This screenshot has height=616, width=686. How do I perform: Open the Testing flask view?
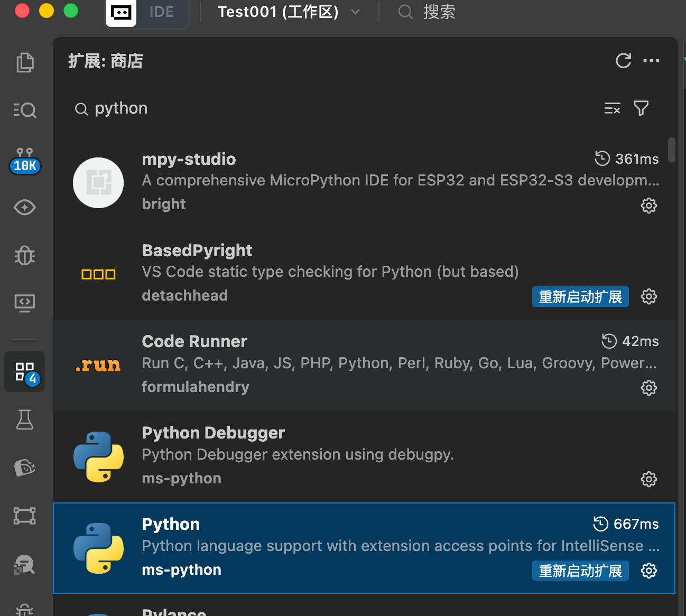(25, 420)
